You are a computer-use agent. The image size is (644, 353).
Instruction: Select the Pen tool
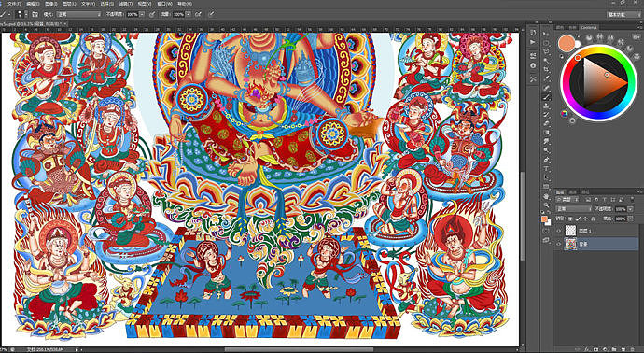[546, 160]
